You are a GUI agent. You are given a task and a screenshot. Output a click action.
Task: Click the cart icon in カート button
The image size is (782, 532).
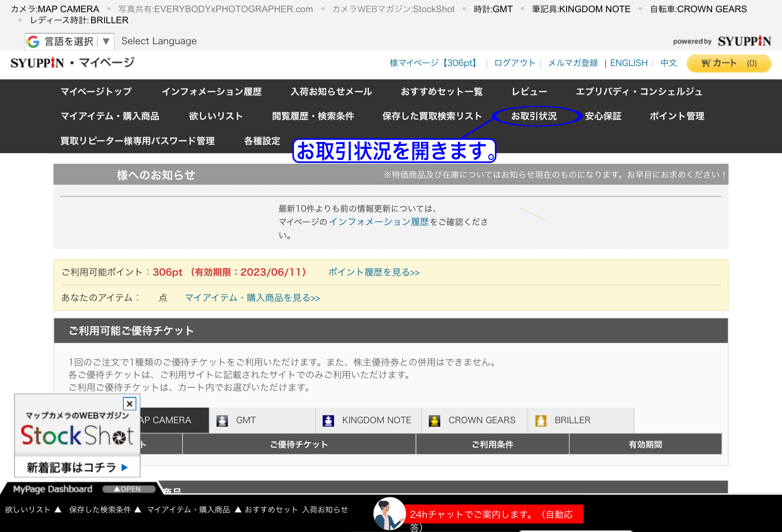[x=706, y=63]
